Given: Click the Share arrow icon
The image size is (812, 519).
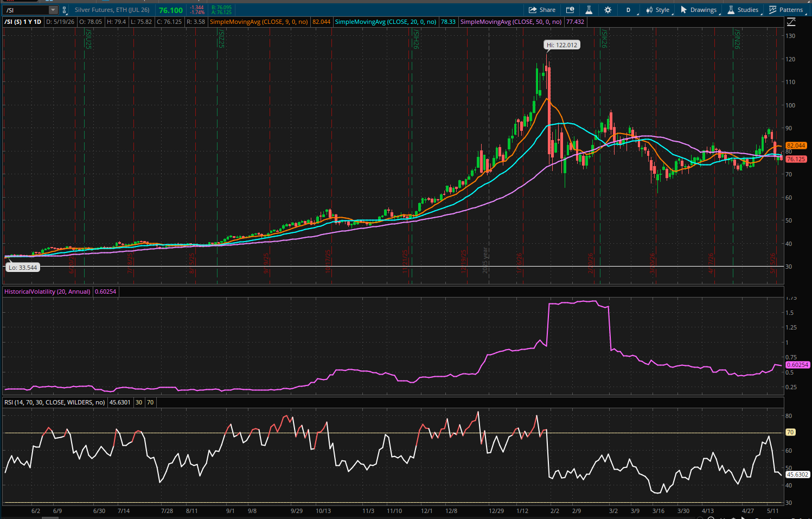Looking at the screenshot, I should tap(533, 10).
